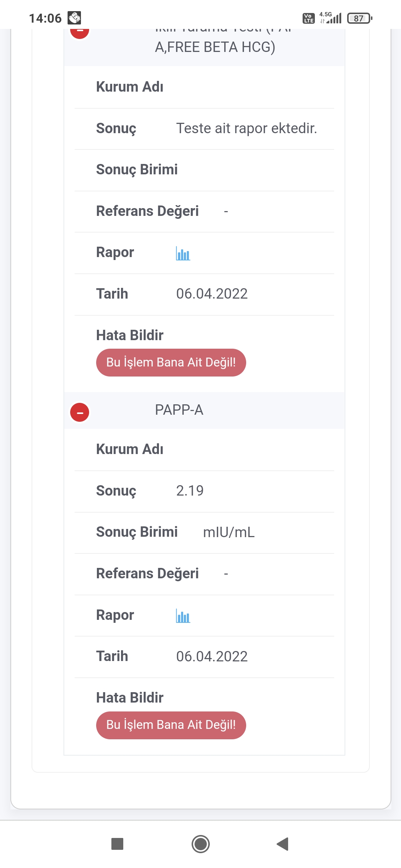Open recent apps with the square button
The image size is (401, 868).
(117, 844)
